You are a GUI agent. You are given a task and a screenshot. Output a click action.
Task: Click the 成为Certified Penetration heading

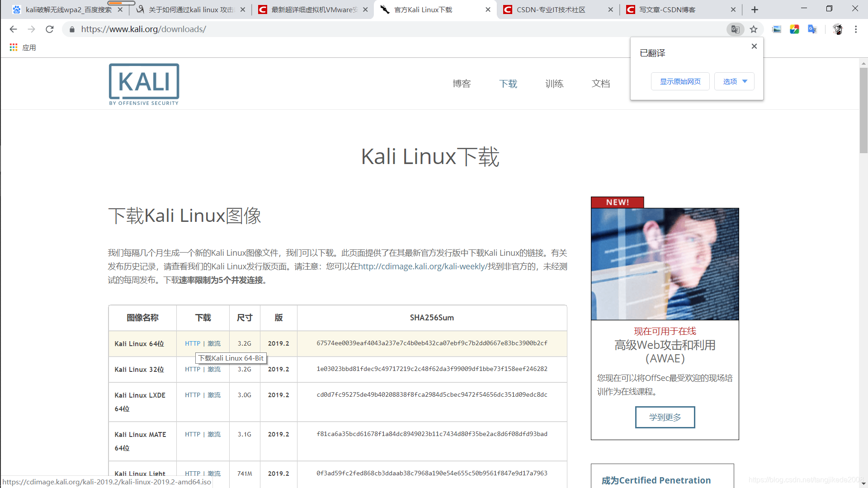coord(656,480)
